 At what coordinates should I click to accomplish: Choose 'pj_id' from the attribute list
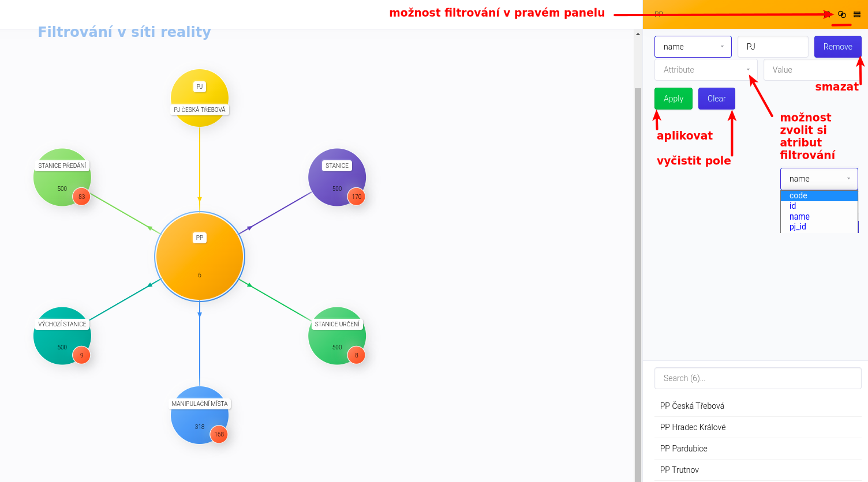pyautogui.click(x=798, y=227)
